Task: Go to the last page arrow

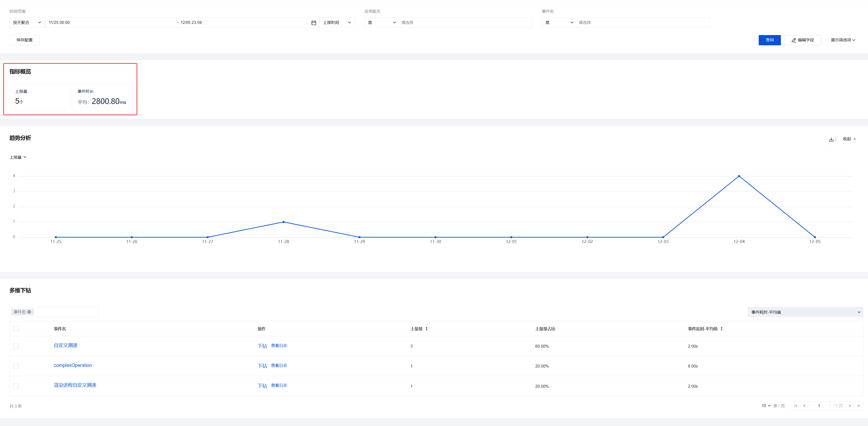Action: click(859, 406)
